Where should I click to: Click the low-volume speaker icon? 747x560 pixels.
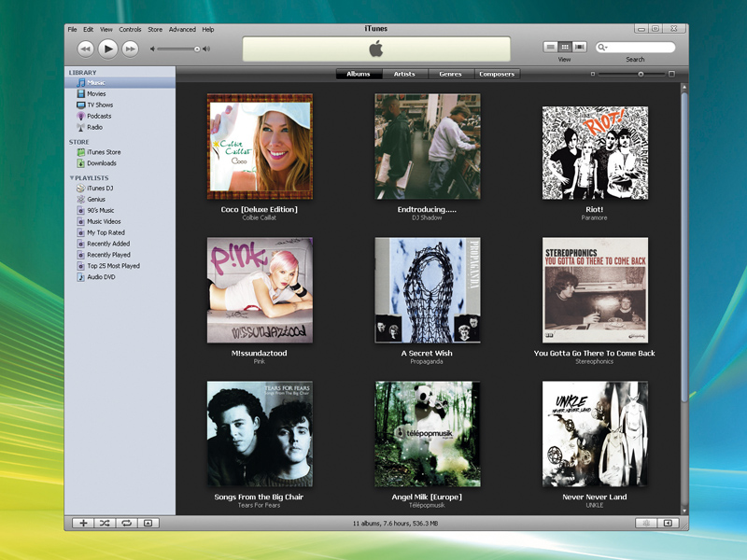point(152,49)
